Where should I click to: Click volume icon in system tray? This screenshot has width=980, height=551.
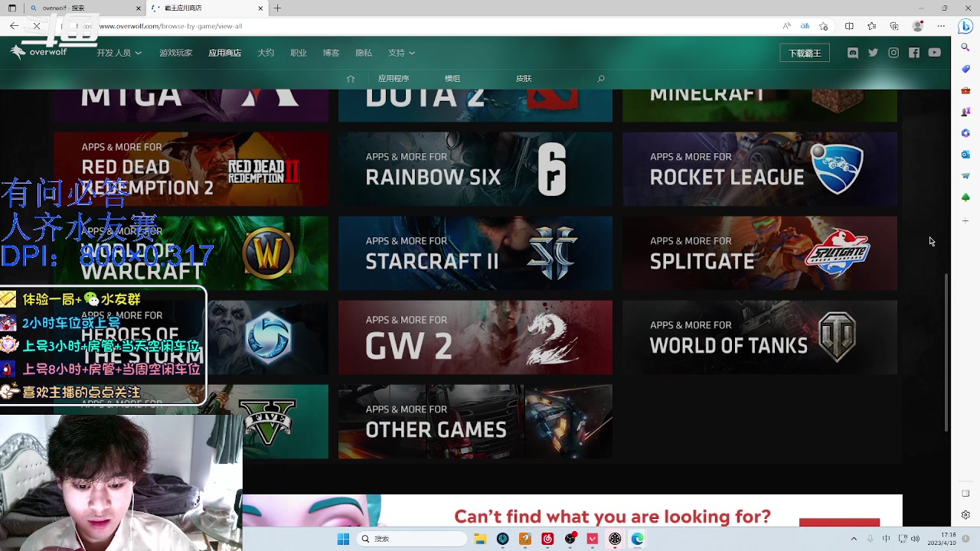pos(916,539)
